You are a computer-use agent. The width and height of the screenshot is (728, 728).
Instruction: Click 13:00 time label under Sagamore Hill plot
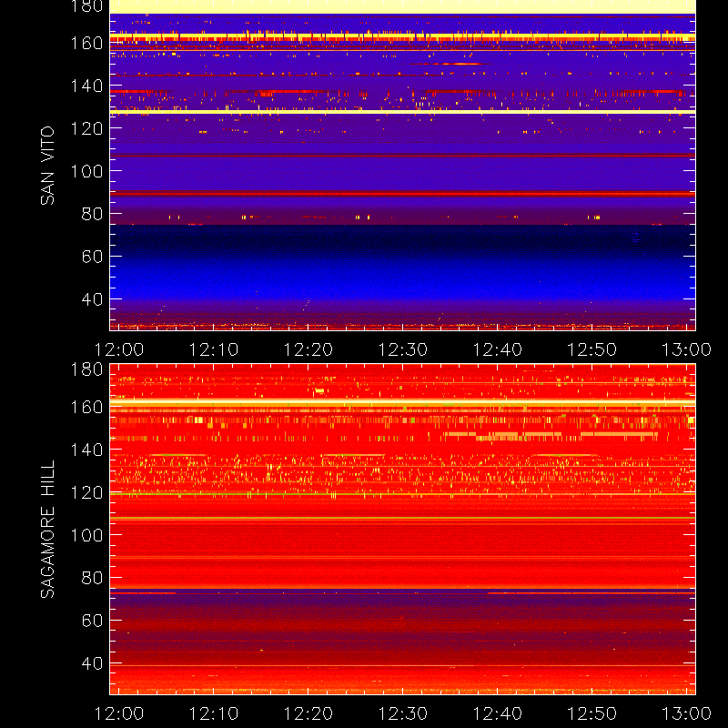click(x=687, y=713)
